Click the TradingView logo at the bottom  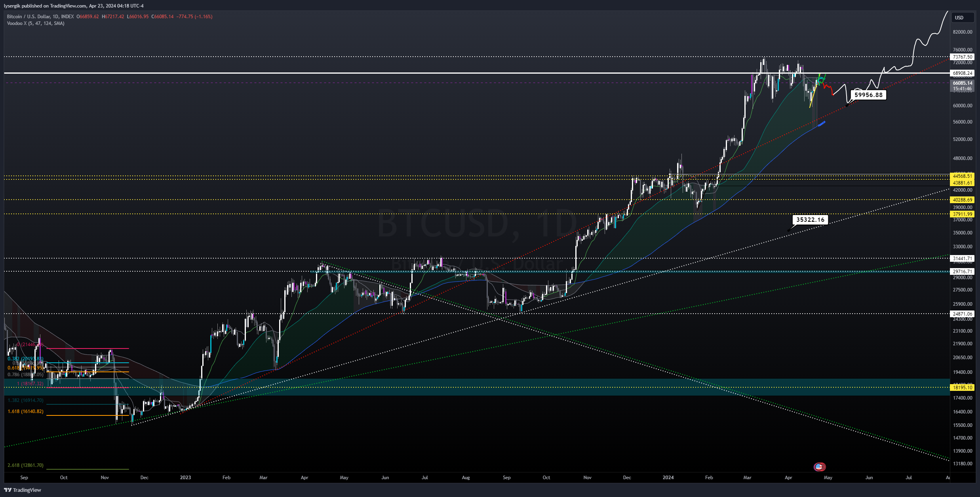click(x=23, y=490)
